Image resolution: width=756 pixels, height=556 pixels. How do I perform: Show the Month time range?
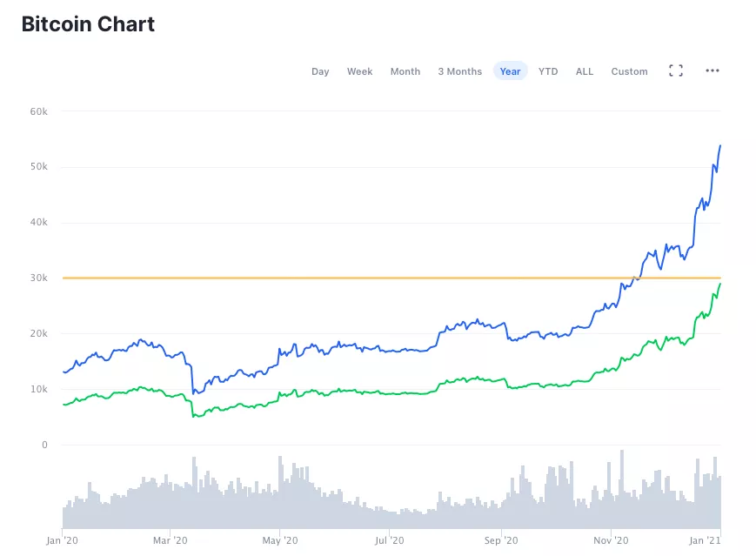tap(405, 71)
